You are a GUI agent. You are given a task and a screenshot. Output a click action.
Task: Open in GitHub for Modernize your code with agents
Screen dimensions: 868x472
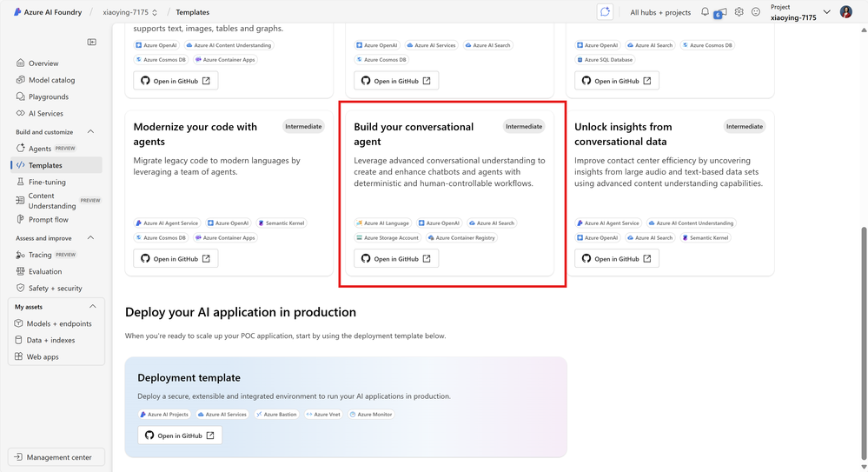point(176,258)
